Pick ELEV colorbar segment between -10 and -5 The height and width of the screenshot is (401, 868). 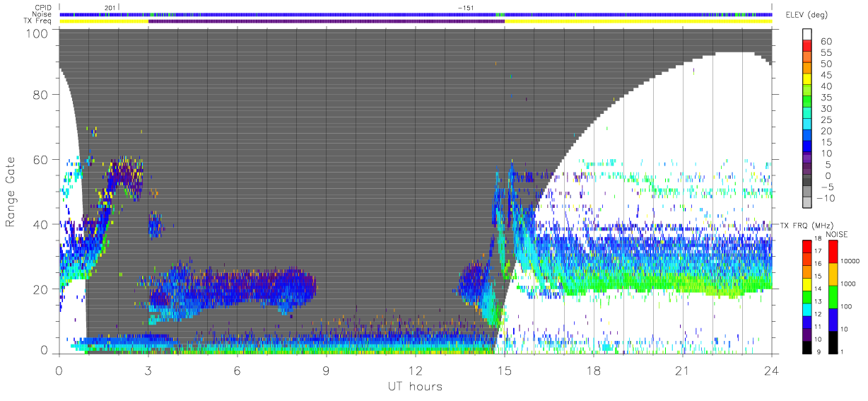(x=807, y=192)
